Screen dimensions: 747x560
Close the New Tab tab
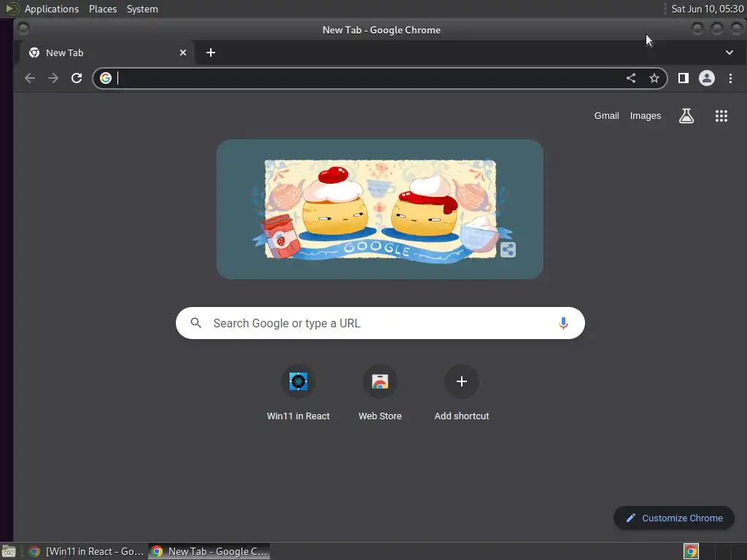[183, 52]
